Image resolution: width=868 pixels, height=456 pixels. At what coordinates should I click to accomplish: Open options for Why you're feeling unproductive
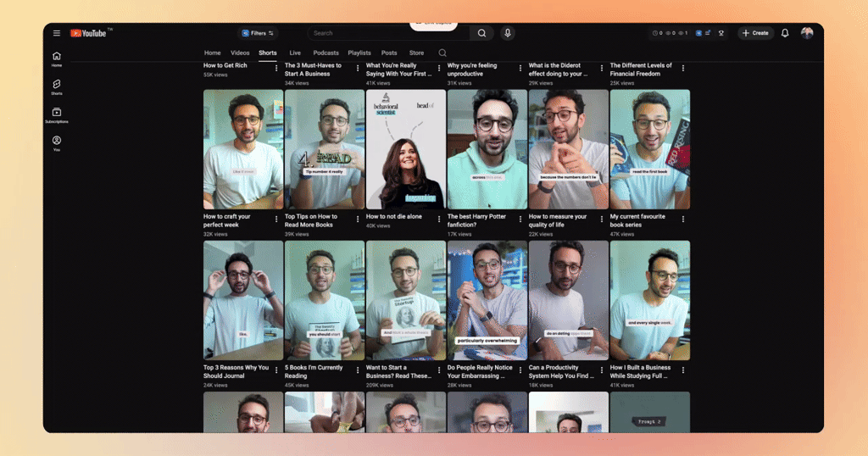[x=520, y=68]
